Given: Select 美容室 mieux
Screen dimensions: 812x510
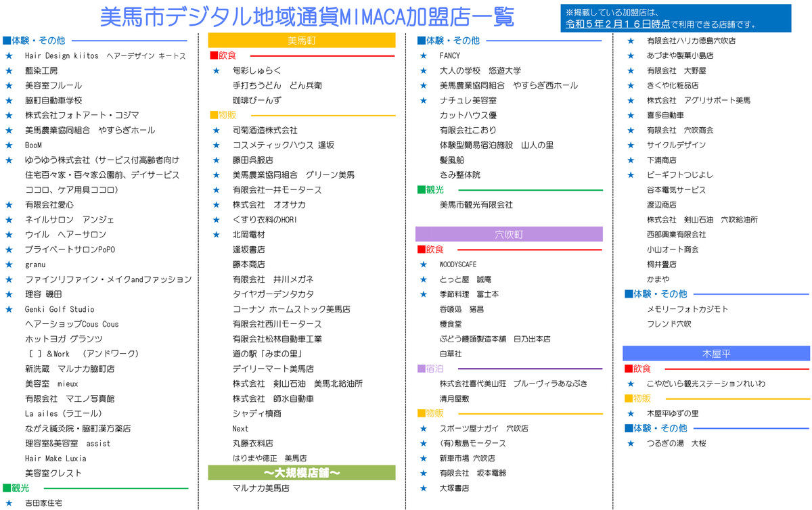Looking at the screenshot, I should (51, 384).
